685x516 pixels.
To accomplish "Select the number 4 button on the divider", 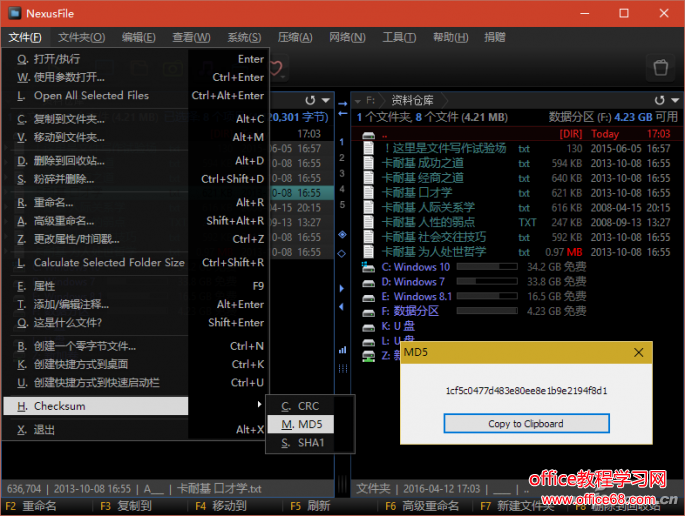I will 342,189.
